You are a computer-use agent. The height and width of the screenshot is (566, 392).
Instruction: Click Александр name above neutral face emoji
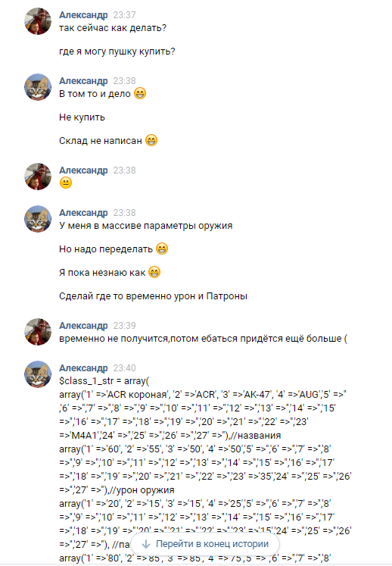[83, 170]
